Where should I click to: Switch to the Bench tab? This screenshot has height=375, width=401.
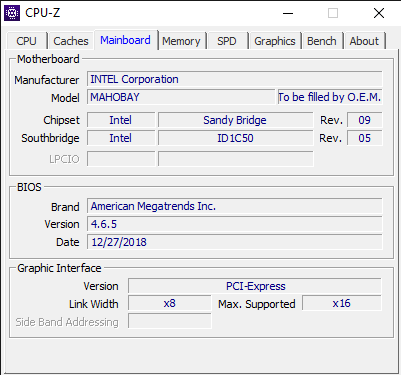pos(322,41)
